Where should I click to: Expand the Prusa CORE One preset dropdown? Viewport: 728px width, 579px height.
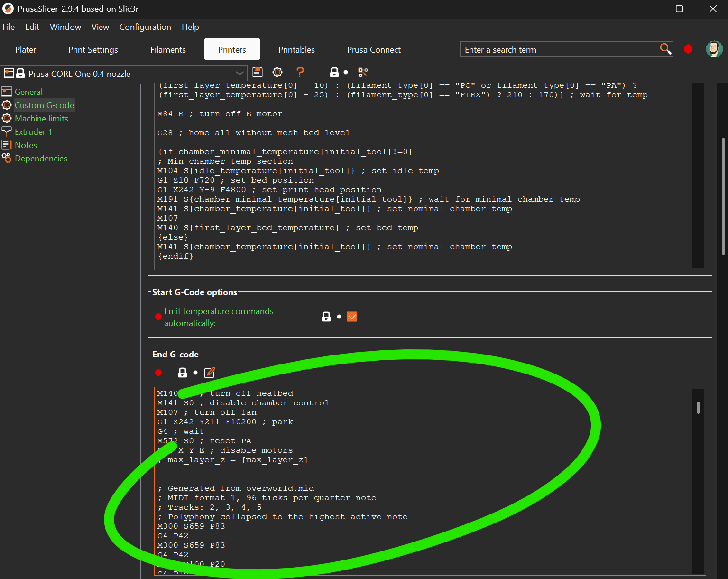240,73
